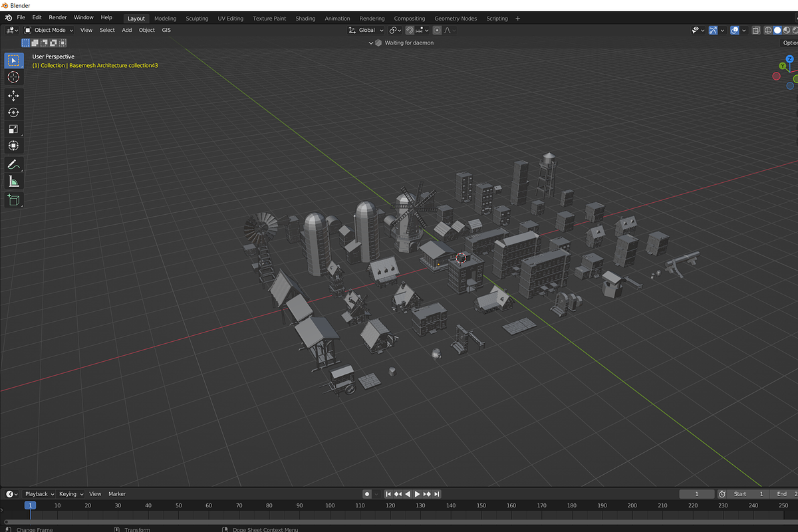Open selectability and visibility dropdown
The height and width of the screenshot is (532, 798).
(x=698, y=30)
